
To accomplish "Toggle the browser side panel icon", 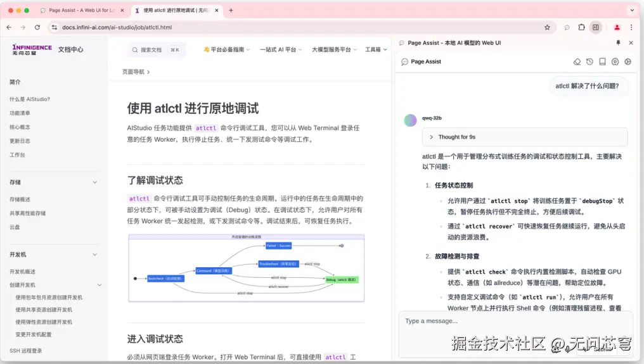I will click(596, 27).
